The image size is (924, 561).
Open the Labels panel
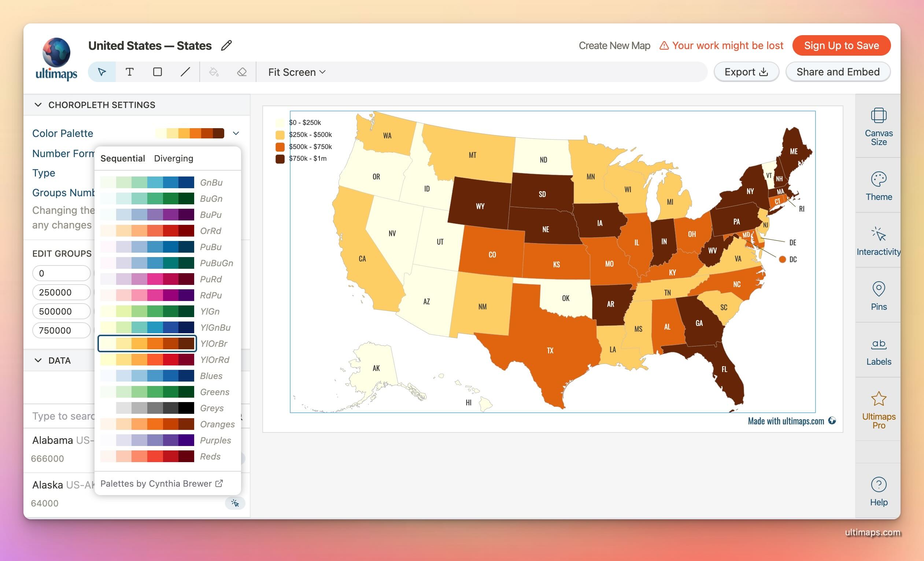click(x=878, y=351)
